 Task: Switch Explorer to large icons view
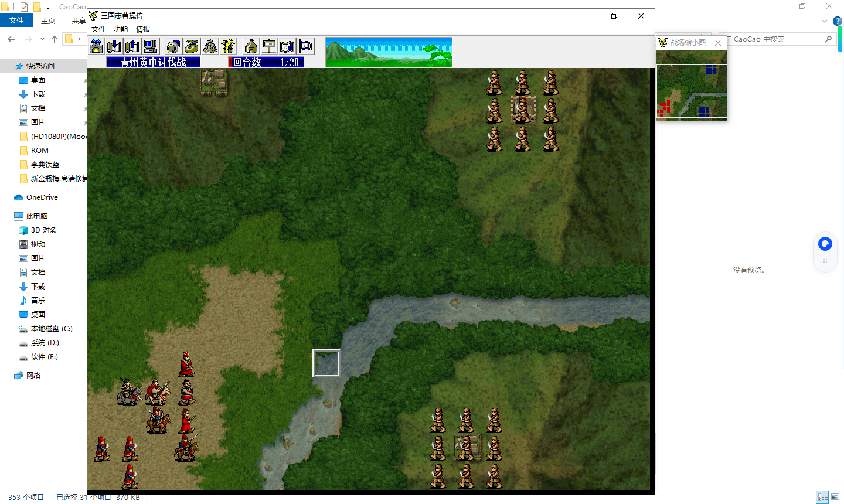coord(835,497)
